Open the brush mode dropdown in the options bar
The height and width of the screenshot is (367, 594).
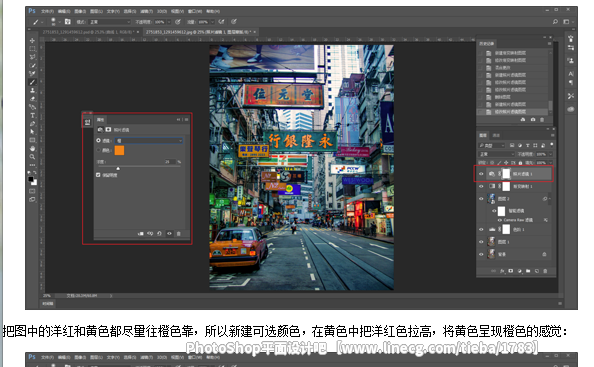tap(109, 22)
